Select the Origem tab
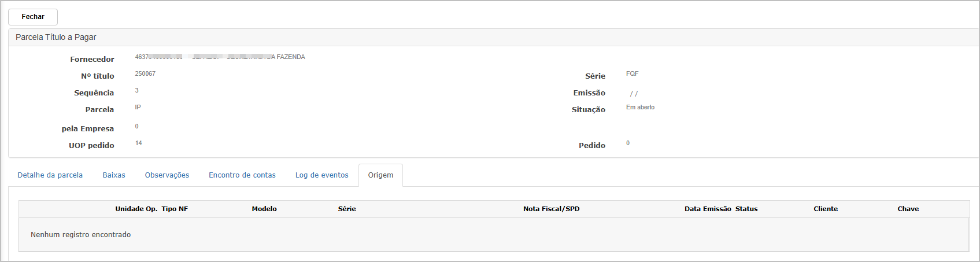Image resolution: width=980 pixels, height=262 pixels. [380, 175]
